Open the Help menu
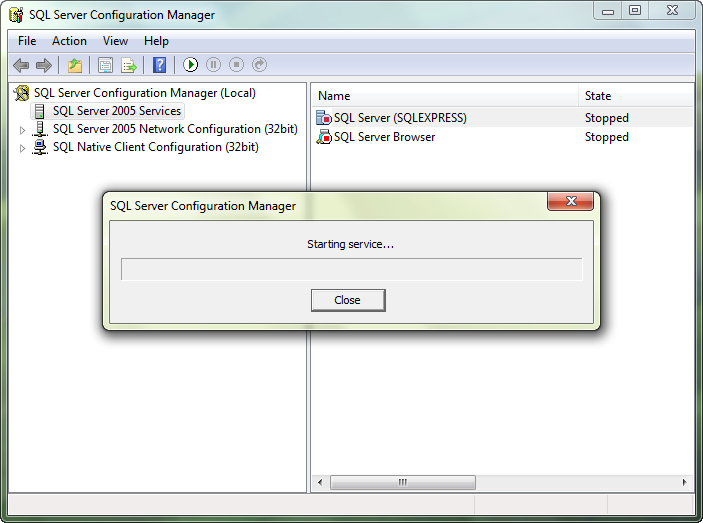This screenshot has height=523, width=703. point(156,41)
